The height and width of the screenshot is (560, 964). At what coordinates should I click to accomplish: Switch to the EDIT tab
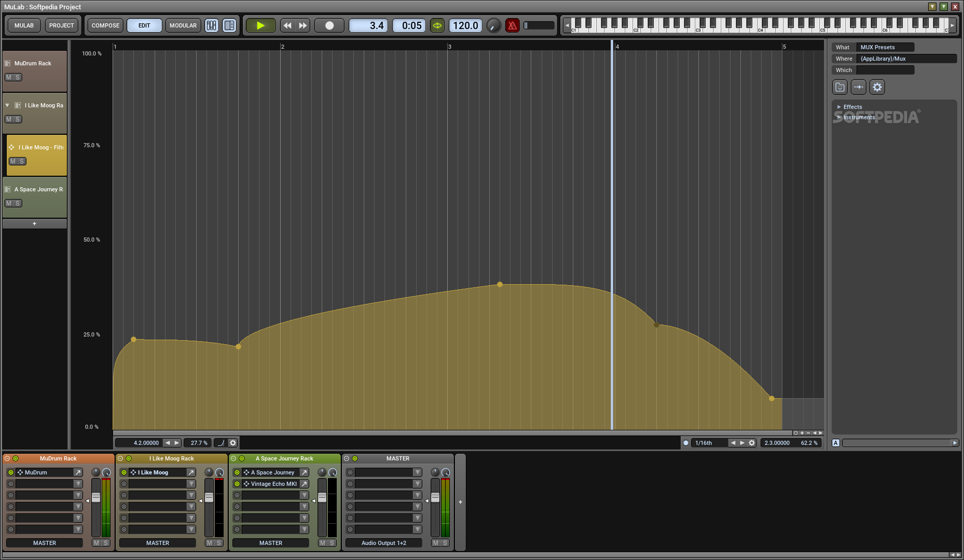pyautogui.click(x=144, y=25)
